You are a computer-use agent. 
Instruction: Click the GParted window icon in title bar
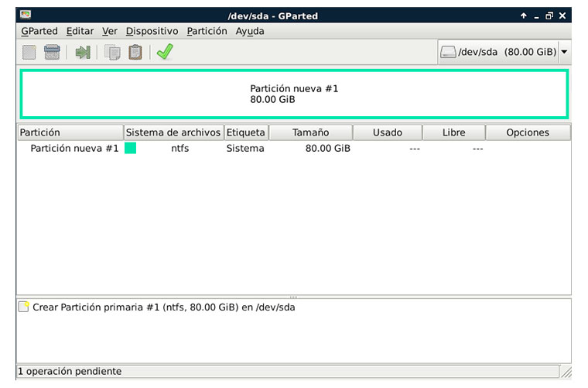coord(26,15)
